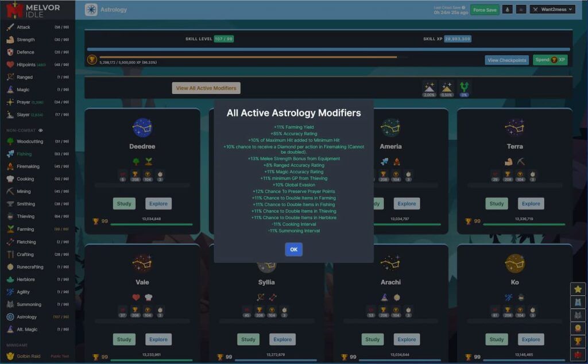The width and height of the screenshot is (588, 364).
Task: Click the blue armor icon in right sidebar
Action: 578,302
